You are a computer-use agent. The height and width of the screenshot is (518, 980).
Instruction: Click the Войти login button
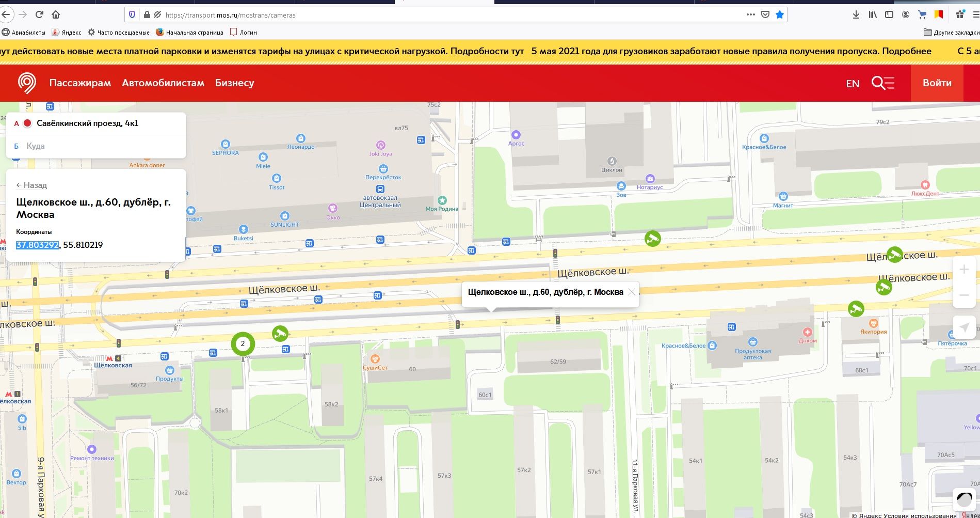point(937,83)
